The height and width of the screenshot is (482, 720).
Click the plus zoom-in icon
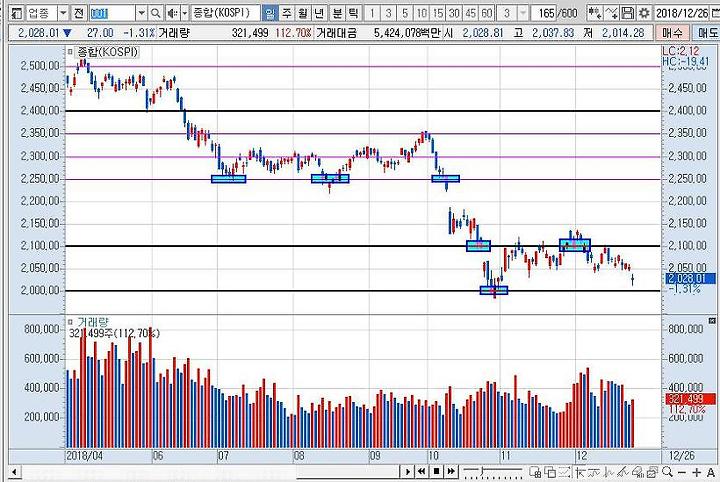(697, 472)
